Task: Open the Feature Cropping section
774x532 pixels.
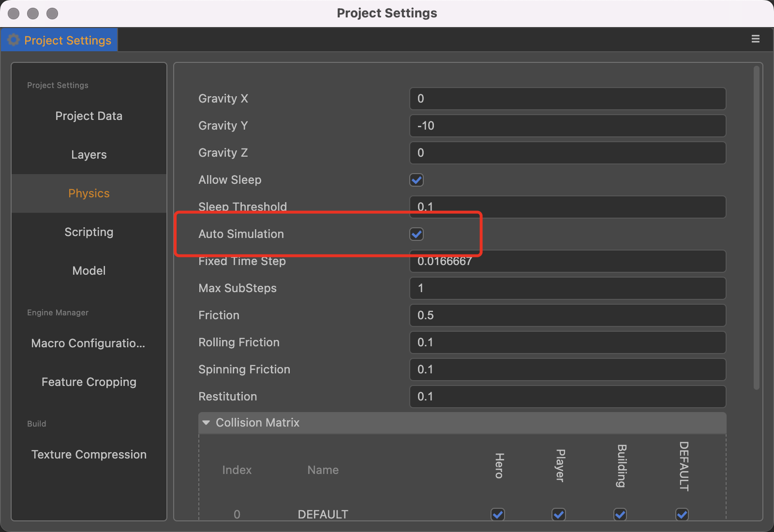Action: click(89, 382)
